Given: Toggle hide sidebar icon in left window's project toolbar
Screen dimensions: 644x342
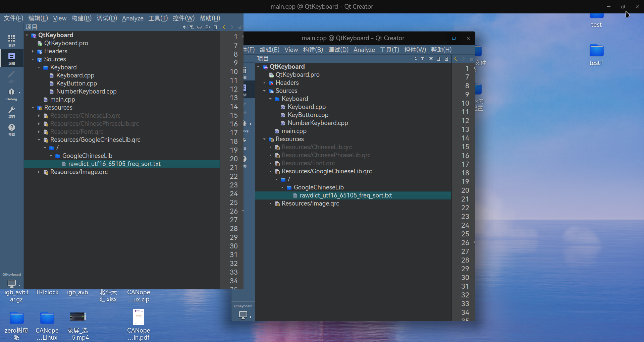Looking at the screenshot, I should click(215, 27).
